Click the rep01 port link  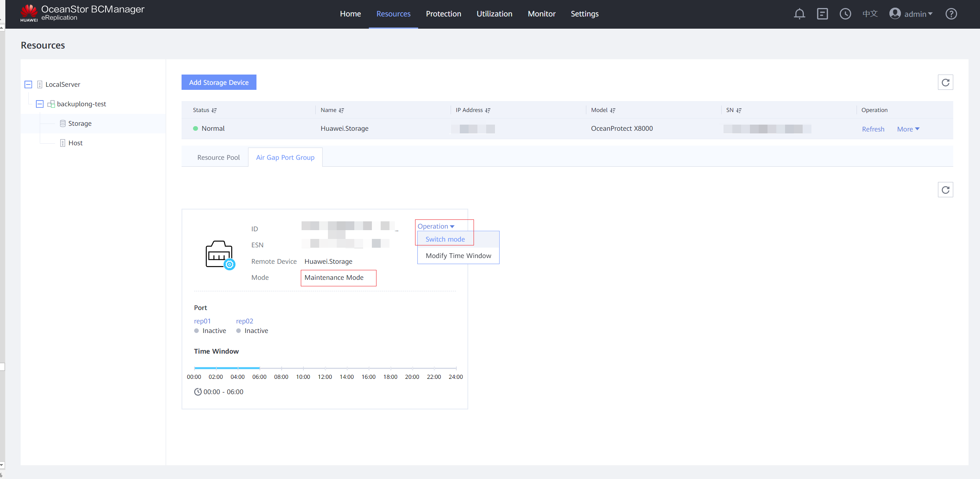coord(202,321)
